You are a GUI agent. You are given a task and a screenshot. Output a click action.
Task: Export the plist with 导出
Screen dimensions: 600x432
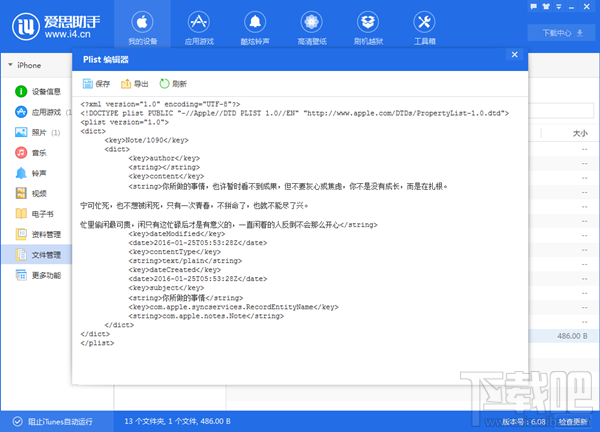[135, 84]
